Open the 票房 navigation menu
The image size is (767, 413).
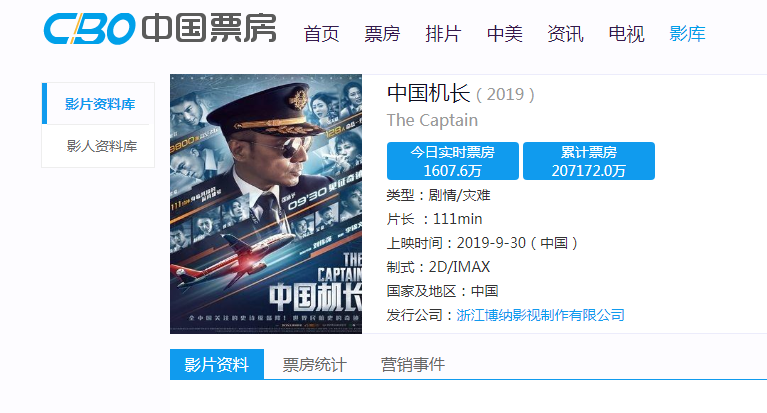coord(382,34)
